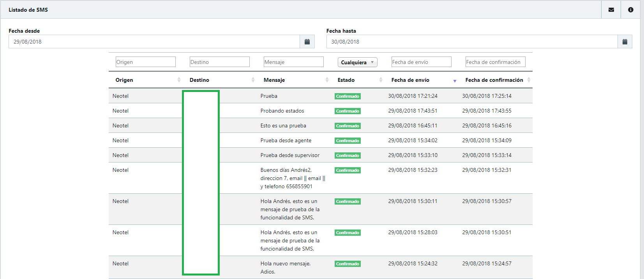Click the Fecha hasta date field
The image size is (644, 279).
point(472,42)
